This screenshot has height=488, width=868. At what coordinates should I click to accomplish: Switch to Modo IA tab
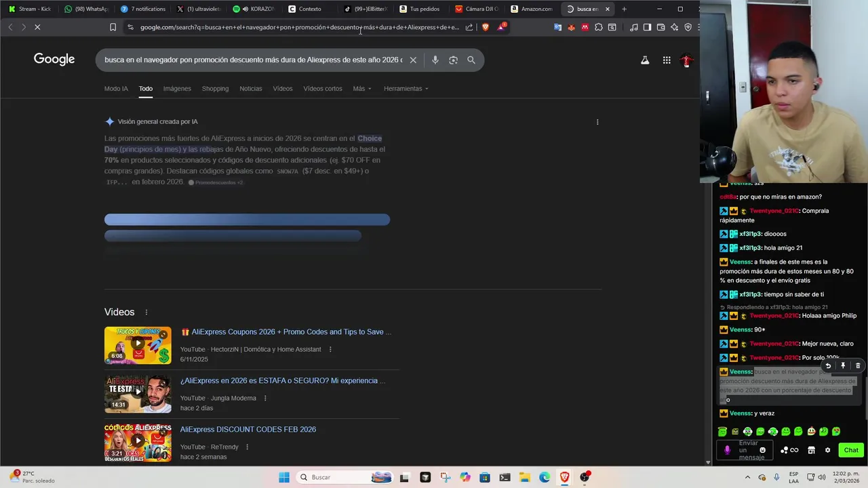click(x=116, y=89)
